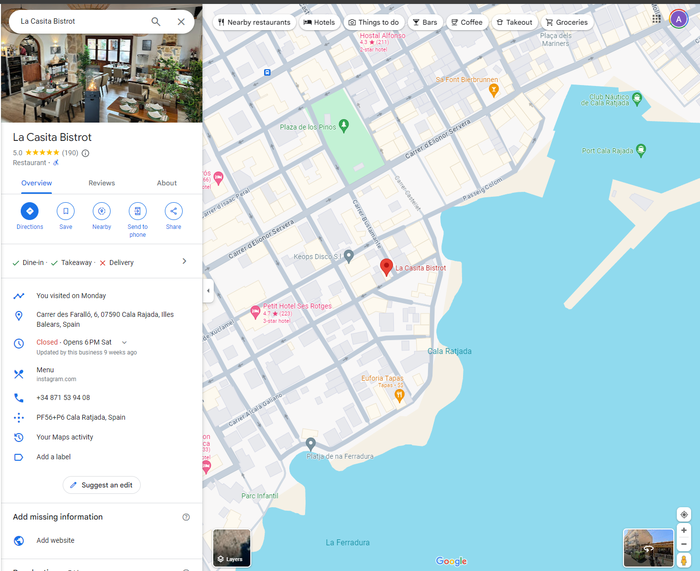Collapse the side panel arrow
Viewport: 700px width, 571px height.
click(208, 291)
